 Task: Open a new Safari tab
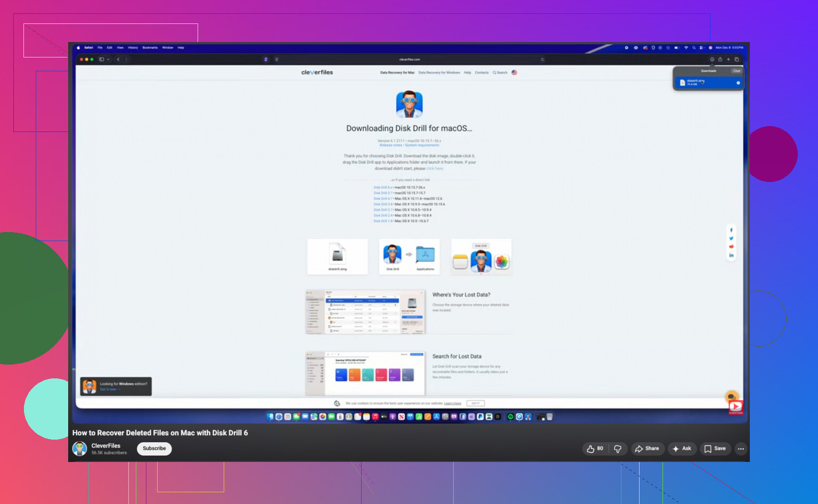point(728,59)
